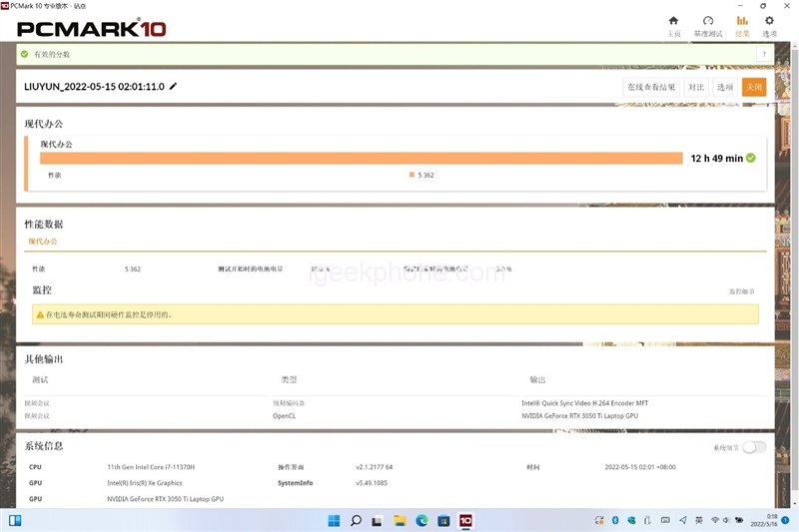Screen dimensions: 799x532
Task: Click the orange 现代办公 battery result bar
Action: (361, 158)
